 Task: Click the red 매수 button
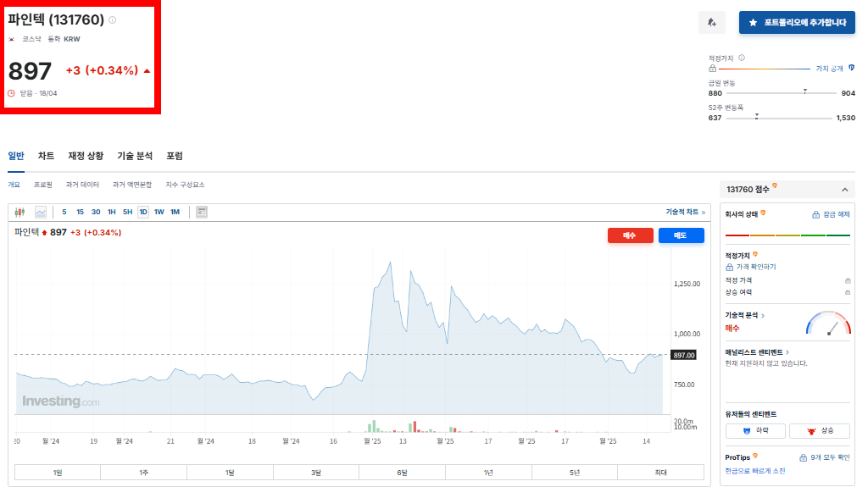(630, 235)
